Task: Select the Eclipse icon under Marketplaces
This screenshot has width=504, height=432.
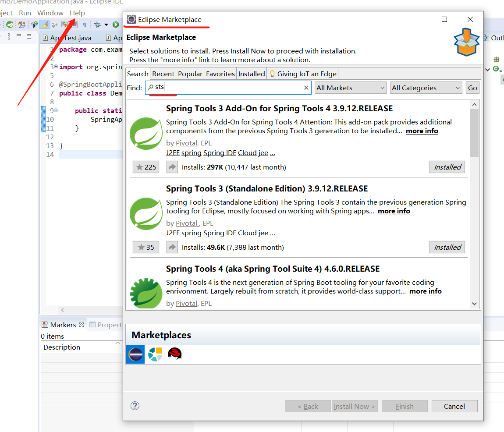Action: (x=135, y=354)
